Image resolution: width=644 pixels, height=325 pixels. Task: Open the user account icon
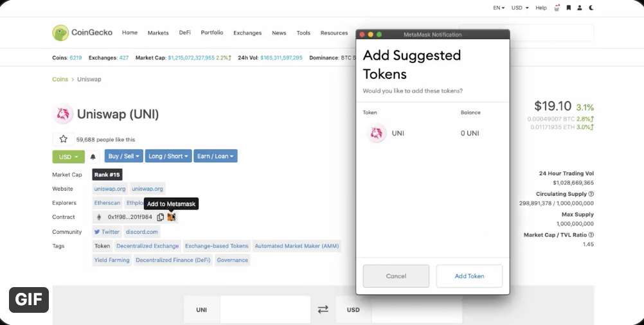580,8
